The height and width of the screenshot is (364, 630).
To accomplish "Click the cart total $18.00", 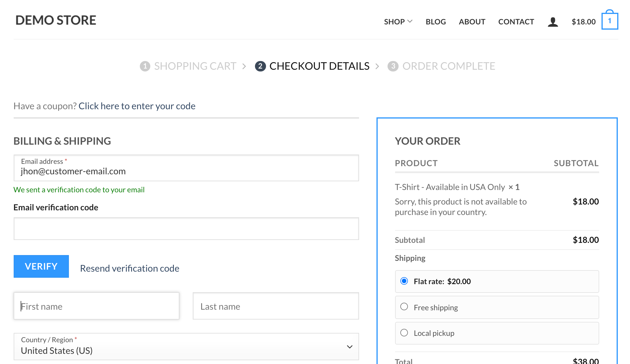I will coord(583,21).
